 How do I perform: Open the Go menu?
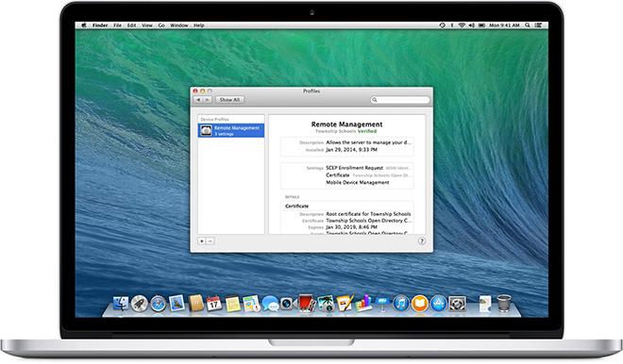point(161,25)
